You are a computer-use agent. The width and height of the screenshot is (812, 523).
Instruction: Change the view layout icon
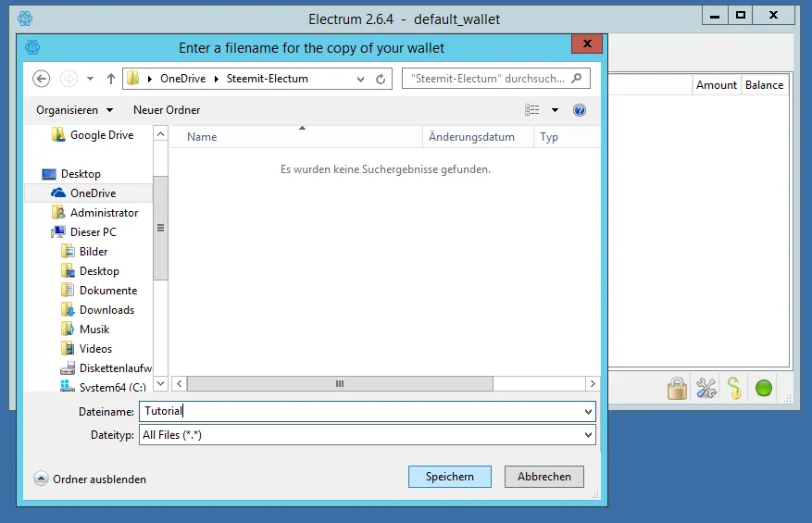pos(531,110)
